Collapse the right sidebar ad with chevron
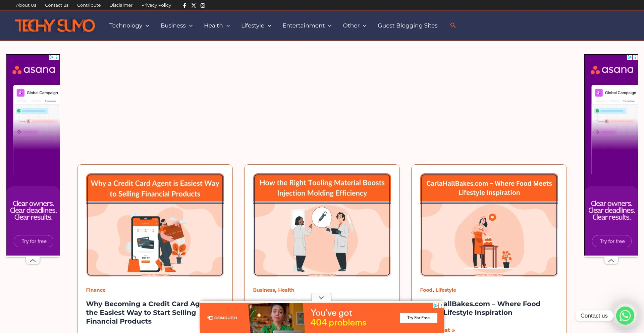Image resolution: width=644 pixels, height=333 pixels. (611, 261)
